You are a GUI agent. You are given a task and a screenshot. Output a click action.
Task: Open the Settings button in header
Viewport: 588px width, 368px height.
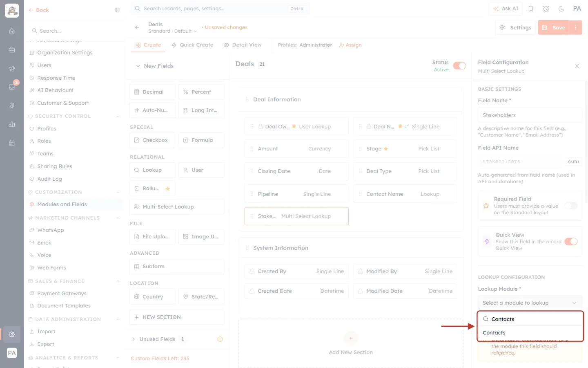coord(515,27)
